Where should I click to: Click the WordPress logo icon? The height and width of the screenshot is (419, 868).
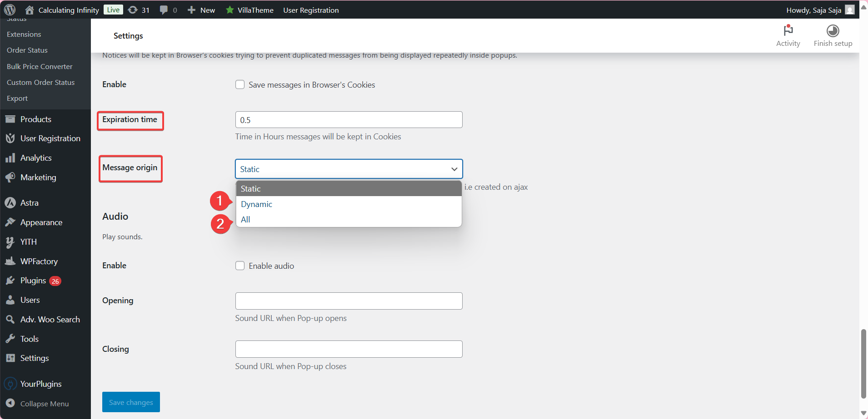(10, 10)
